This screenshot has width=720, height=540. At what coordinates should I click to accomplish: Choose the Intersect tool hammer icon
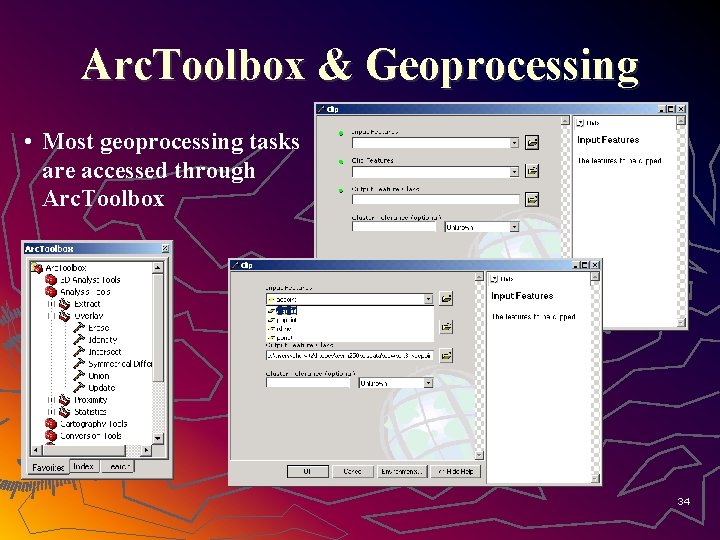(x=79, y=351)
